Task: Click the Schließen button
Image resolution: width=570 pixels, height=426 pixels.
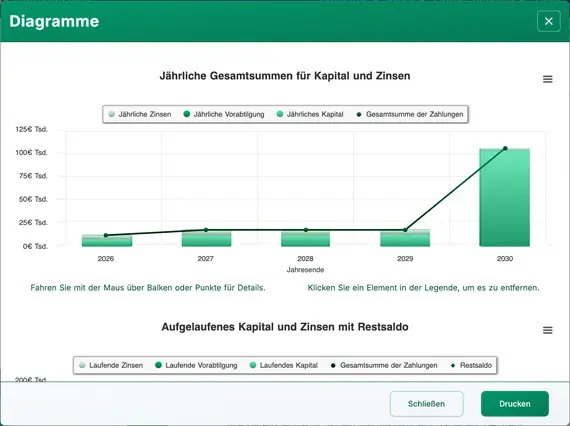Action: click(426, 404)
